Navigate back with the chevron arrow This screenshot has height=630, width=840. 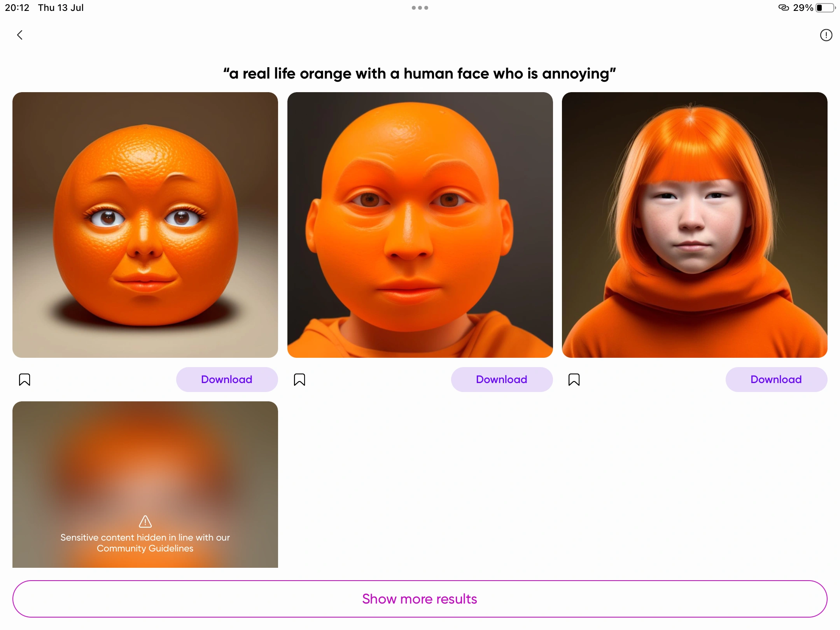pyautogui.click(x=20, y=35)
